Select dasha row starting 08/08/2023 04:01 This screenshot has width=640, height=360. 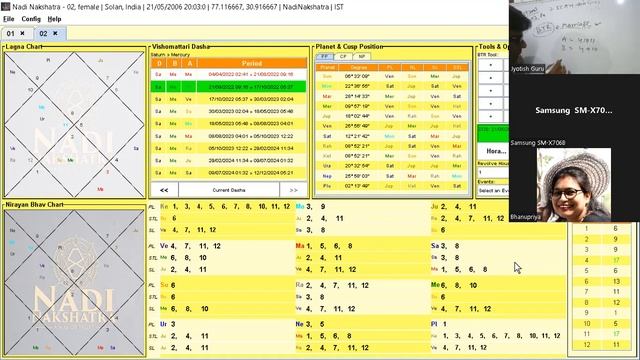[229, 136]
